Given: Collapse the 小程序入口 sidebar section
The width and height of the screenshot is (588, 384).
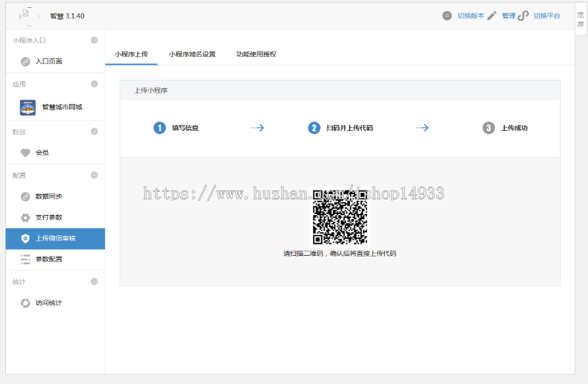Looking at the screenshot, I should coord(94,40).
